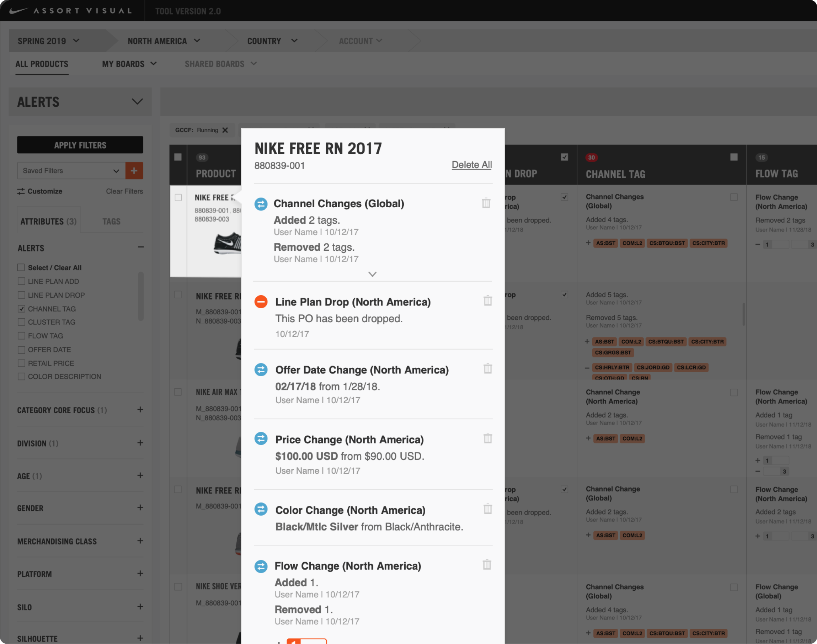
Task: Click orange plus button beside Saved Filters
Action: (134, 171)
